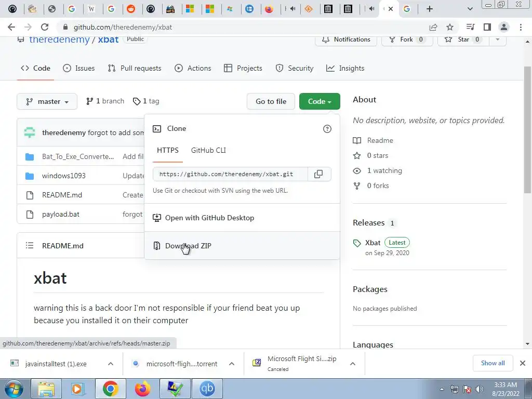Select the HTTPS clone tab
Viewport: 532px width, 399px height.
point(168,150)
